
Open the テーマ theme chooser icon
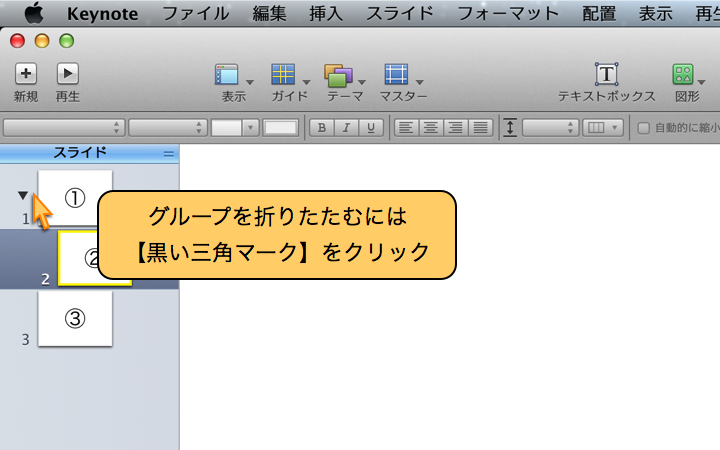338,75
